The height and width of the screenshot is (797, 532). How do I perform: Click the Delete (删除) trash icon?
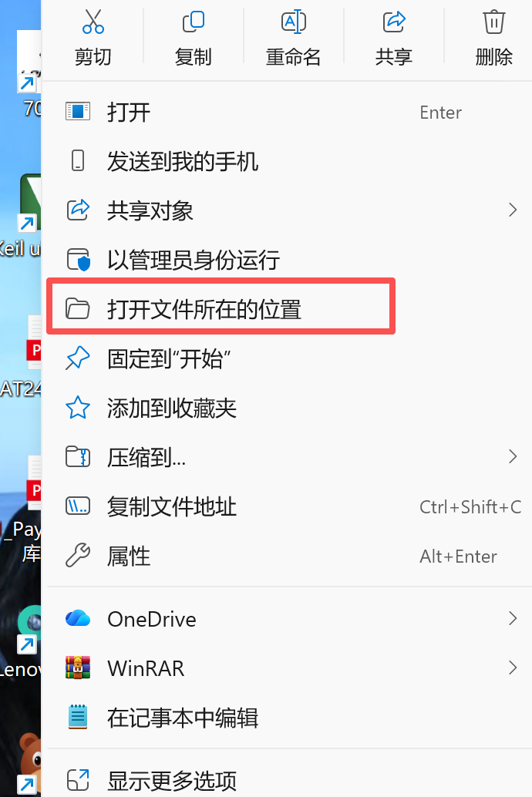pyautogui.click(x=494, y=22)
